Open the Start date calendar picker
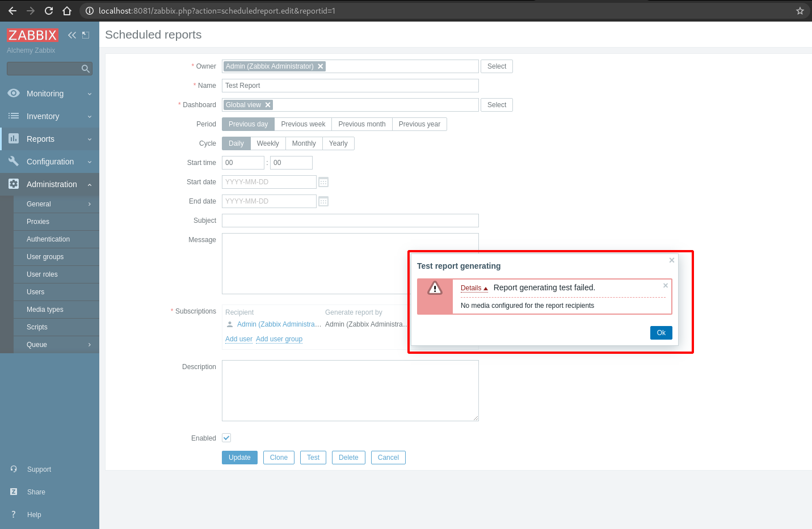The width and height of the screenshot is (812, 529). [323, 181]
